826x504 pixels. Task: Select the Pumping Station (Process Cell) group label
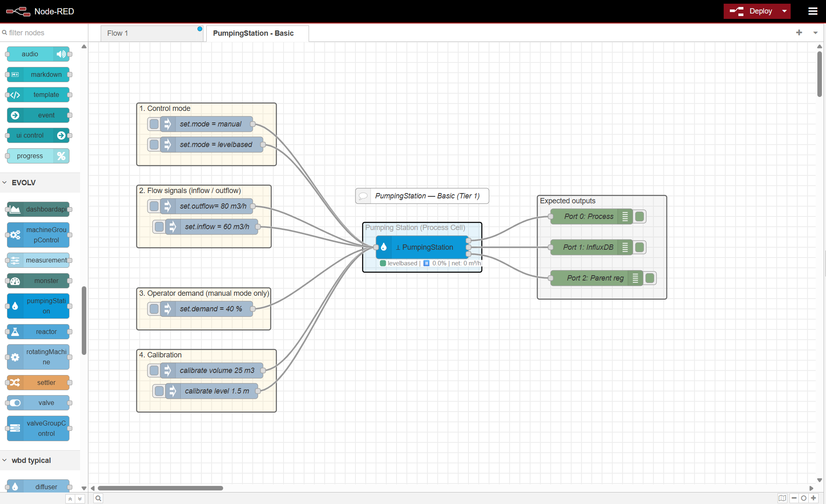click(415, 228)
